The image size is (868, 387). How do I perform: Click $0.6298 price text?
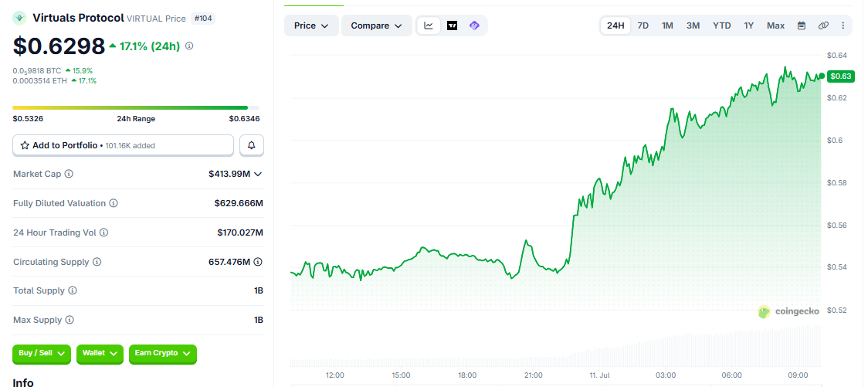[x=59, y=46]
